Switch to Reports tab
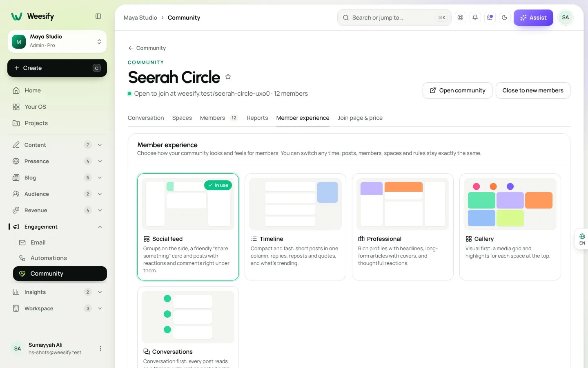 [x=257, y=118]
